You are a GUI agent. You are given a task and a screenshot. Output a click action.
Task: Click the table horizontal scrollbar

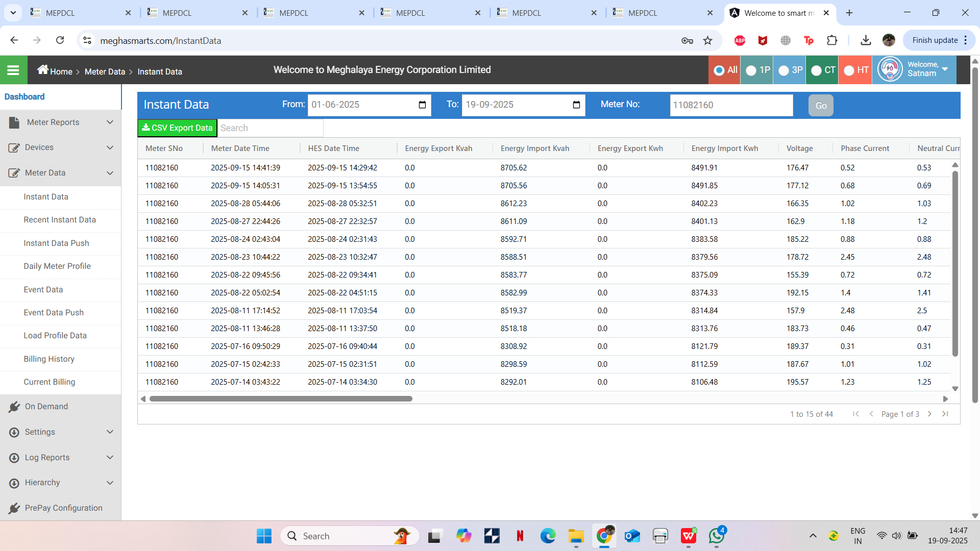(x=281, y=399)
